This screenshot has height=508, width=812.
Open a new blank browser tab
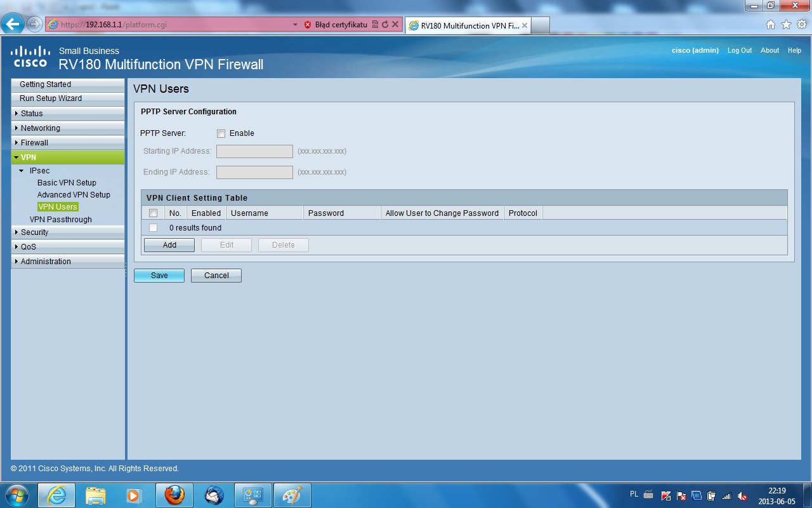click(x=540, y=25)
